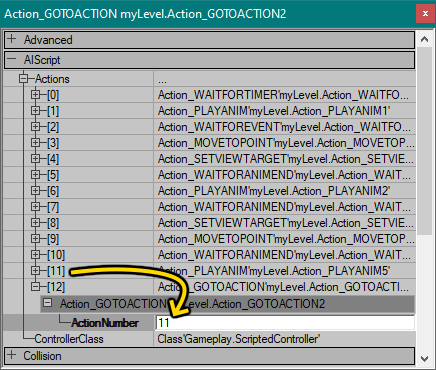Viewport: 436px width, 370px height.
Task: Click the Action_GOTOACTION value in row [12]
Action: point(283,287)
